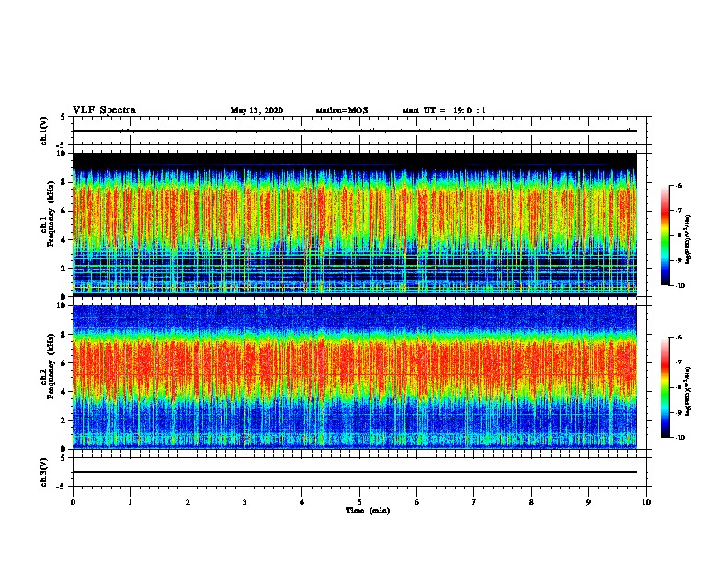Image resolution: width=728 pixels, height=563 pixels.
Task: Click the 'start UT = 19:0 :1' label
Action: coord(444,110)
